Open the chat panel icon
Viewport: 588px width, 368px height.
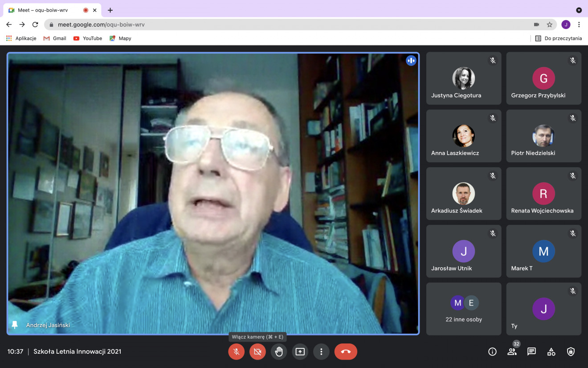point(531,351)
